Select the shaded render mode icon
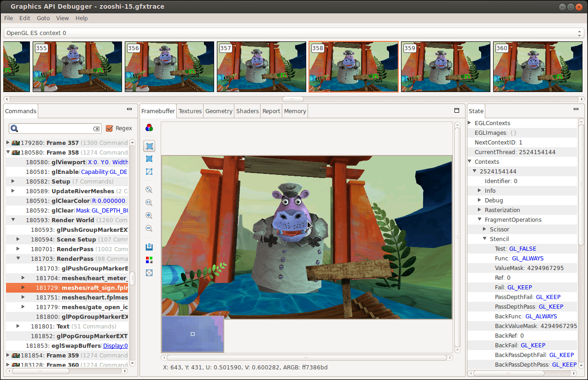The height and width of the screenshot is (380, 588). [x=149, y=146]
